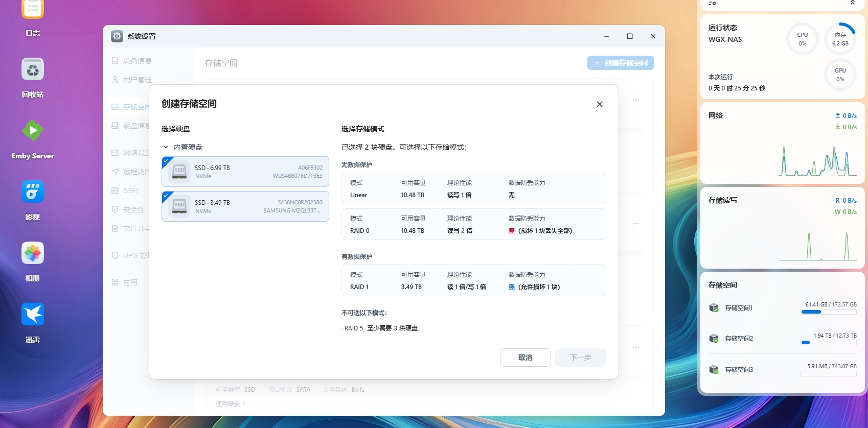Viewport: 868px width, 428px height.
Task: Click the 内存 memory usage gauge
Action: coord(840,39)
